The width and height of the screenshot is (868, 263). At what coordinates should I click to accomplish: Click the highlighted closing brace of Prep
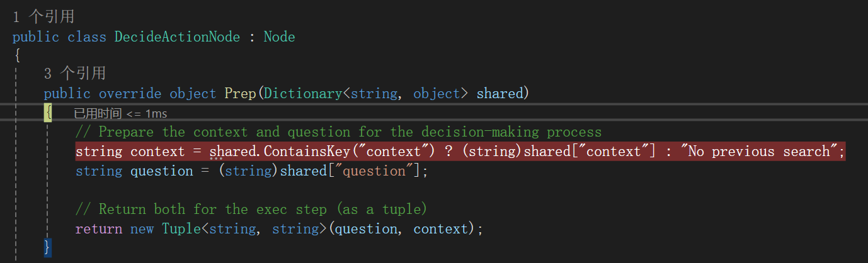point(47,247)
